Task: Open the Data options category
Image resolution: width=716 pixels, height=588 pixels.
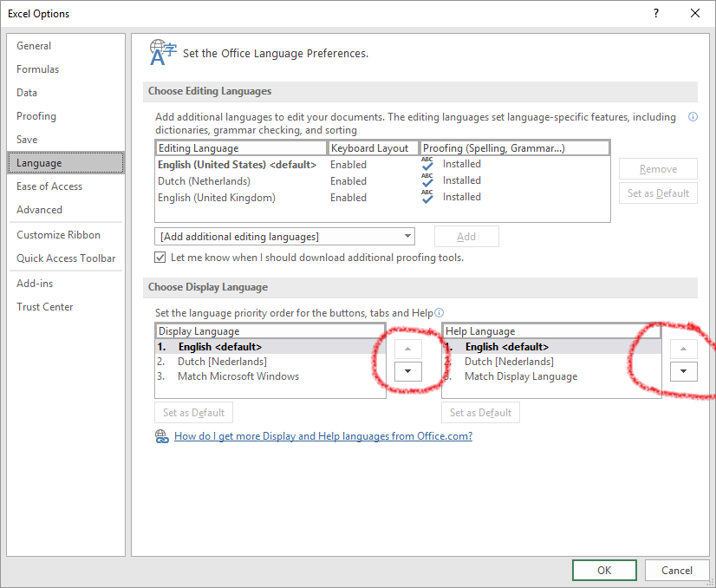Action: point(66,92)
